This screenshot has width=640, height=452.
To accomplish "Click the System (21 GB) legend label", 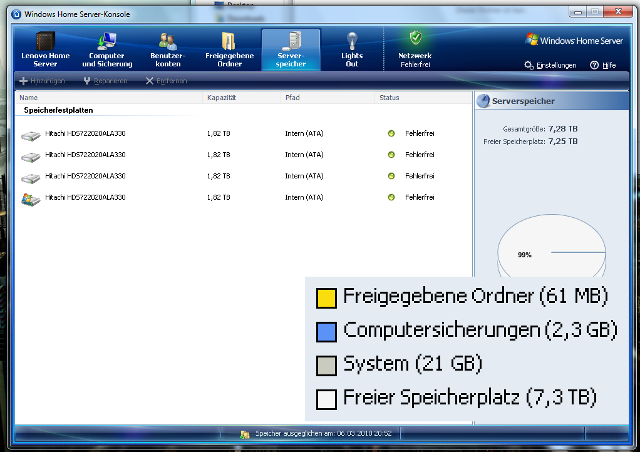I will pyautogui.click(x=413, y=364).
